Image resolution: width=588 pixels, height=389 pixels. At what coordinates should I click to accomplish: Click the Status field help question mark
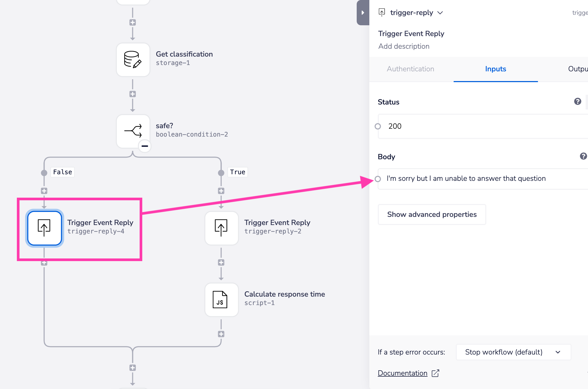pyautogui.click(x=577, y=102)
